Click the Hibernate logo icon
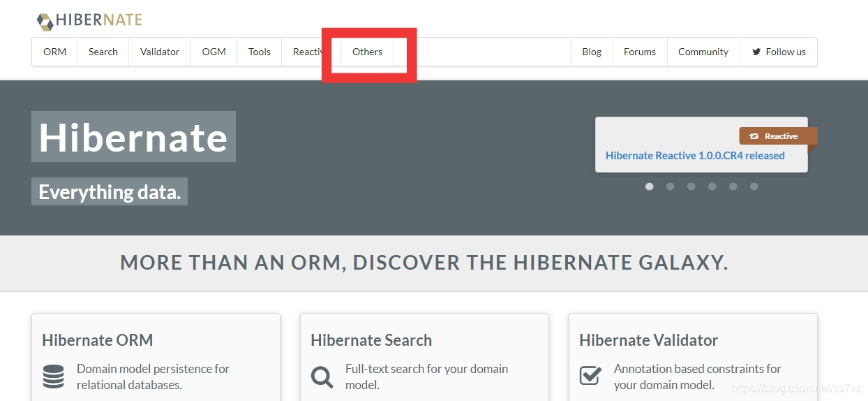 coord(45,21)
